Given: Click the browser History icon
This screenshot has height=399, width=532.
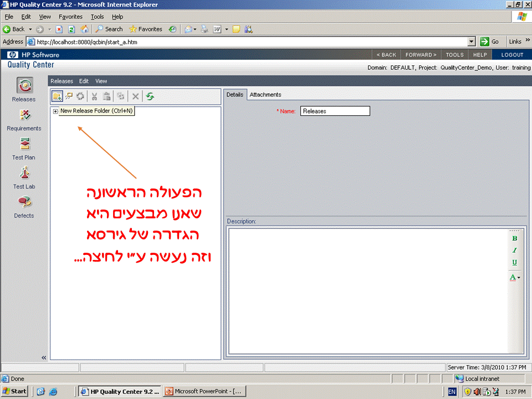Looking at the screenshot, I should pos(173,29).
